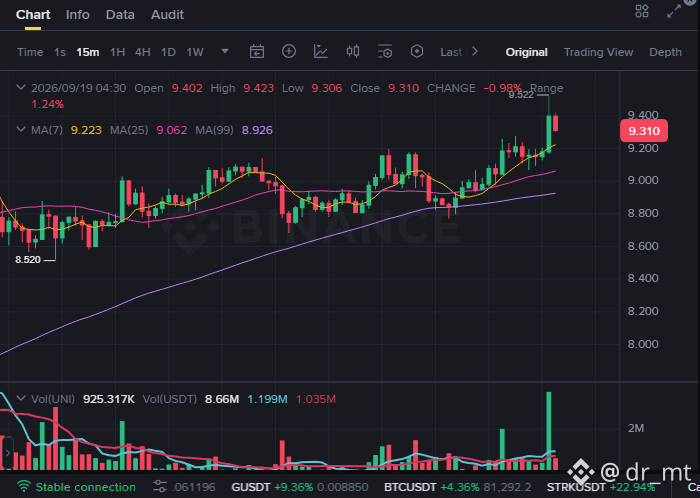This screenshot has height=498, width=700.
Task: Open the technical indicators line-chart icon
Action: [321, 52]
